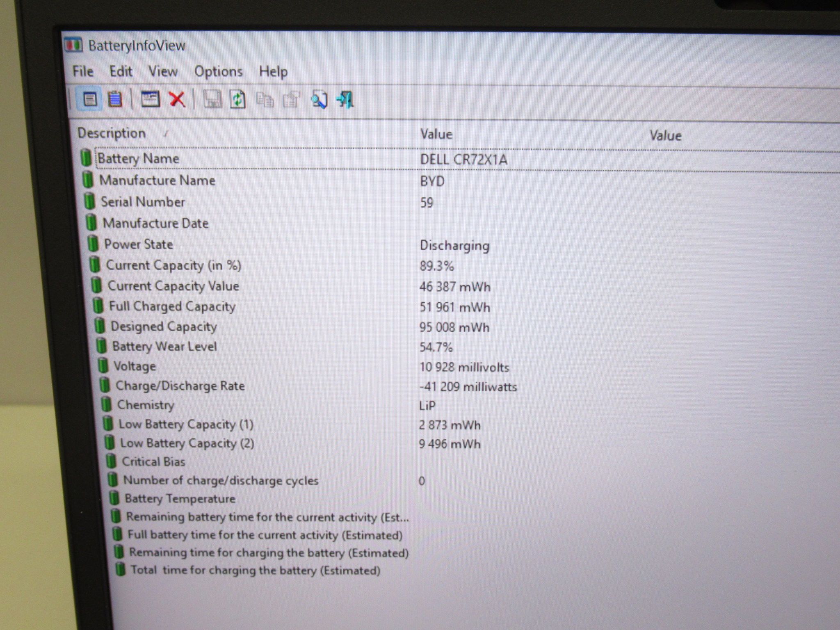Click the 46 387 mWh value
Image resolution: width=840 pixels, height=630 pixels.
pyautogui.click(x=455, y=287)
